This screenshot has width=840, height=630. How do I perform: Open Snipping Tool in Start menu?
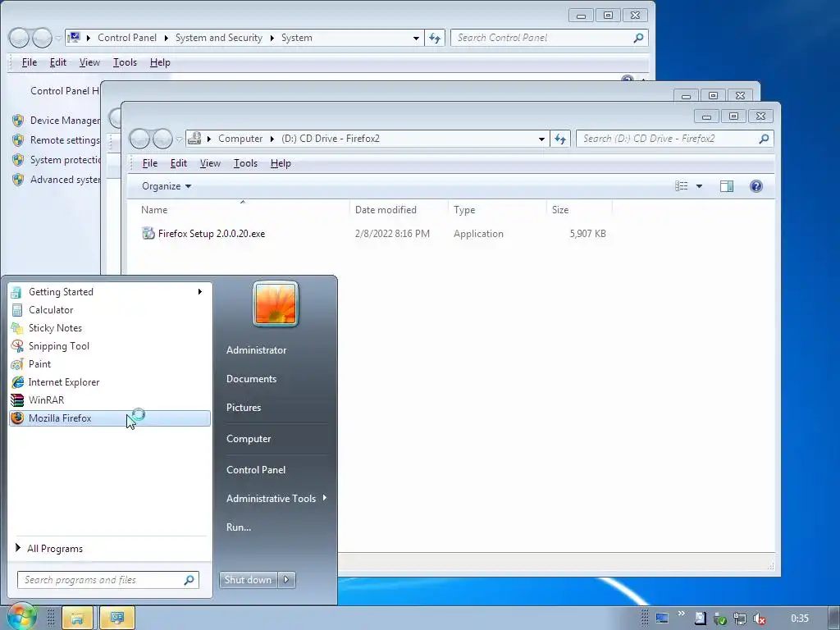point(110,346)
